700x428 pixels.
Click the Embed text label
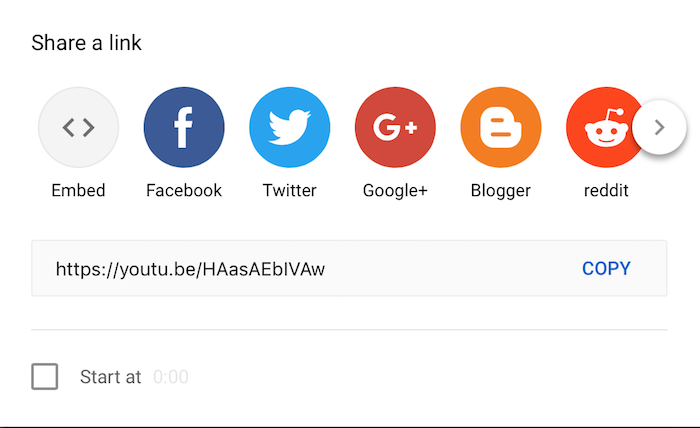(79, 191)
